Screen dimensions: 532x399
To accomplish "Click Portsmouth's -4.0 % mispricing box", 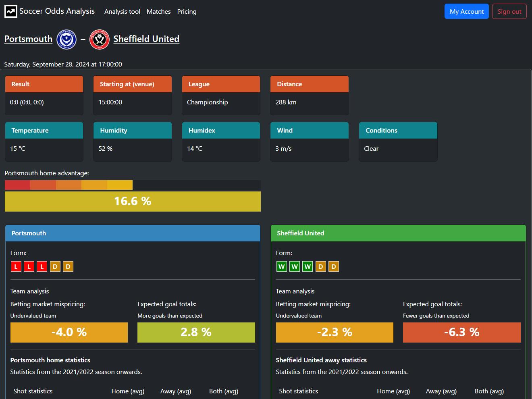I will point(69,332).
